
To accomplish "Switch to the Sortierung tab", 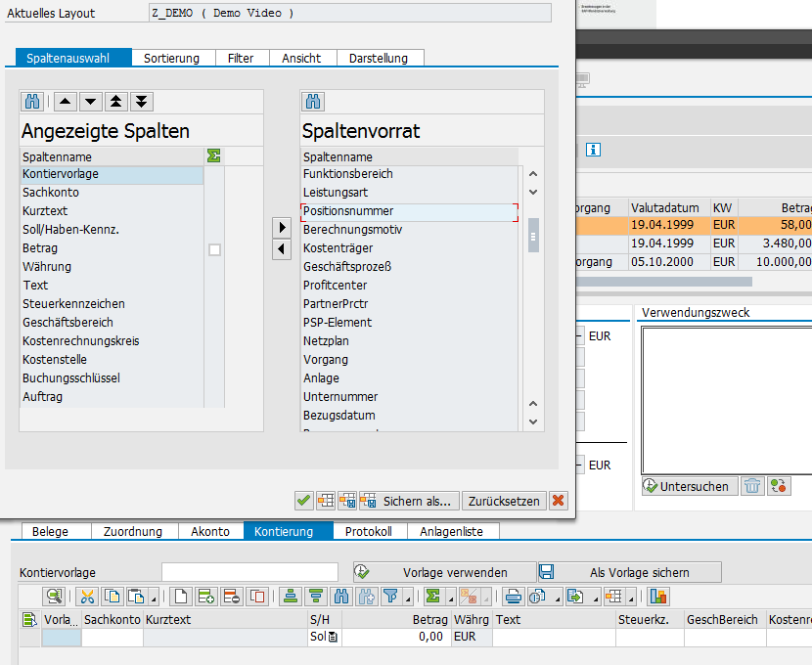I will pyautogui.click(x=171, y=58).
